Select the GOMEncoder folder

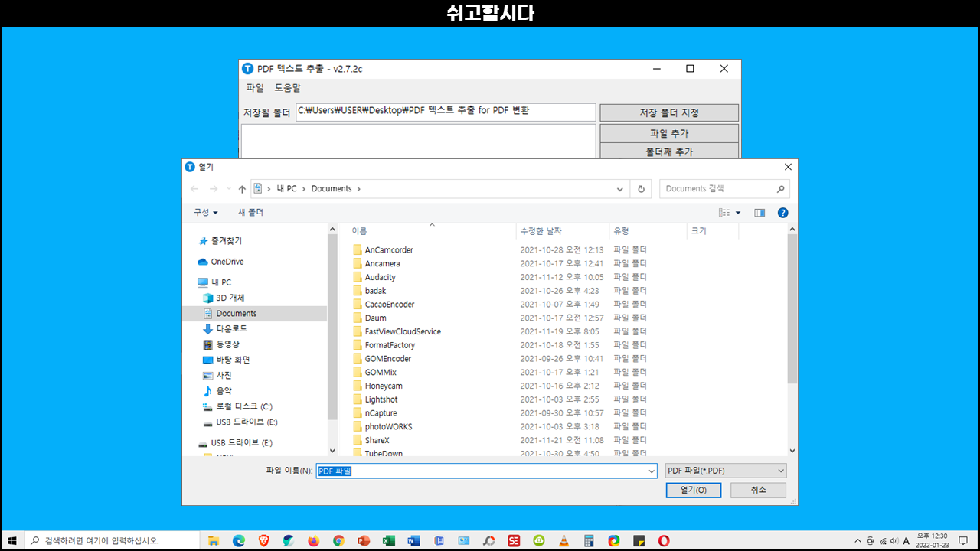pos(388,359)
